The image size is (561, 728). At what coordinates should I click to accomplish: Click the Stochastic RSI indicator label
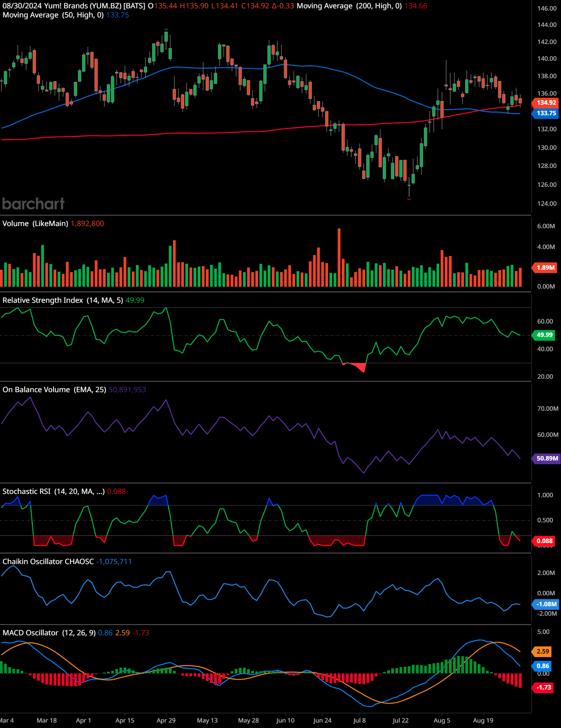tap(54, 491)
